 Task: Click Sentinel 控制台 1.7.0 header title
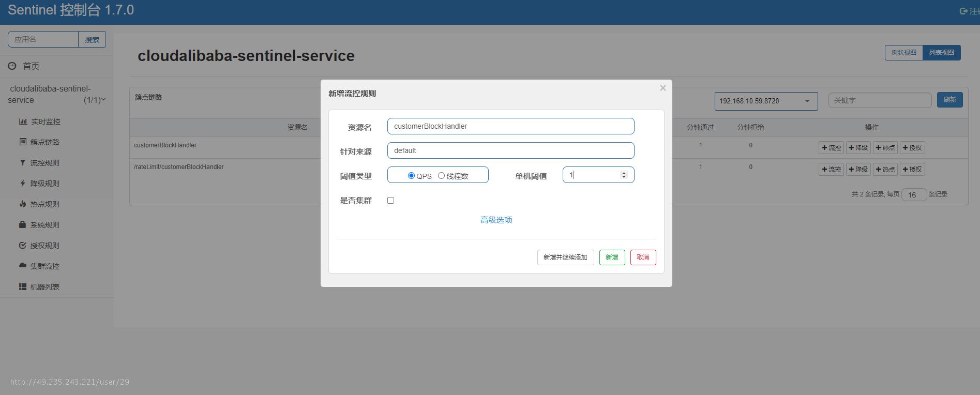pyautogui.click(x=71, y=10)
